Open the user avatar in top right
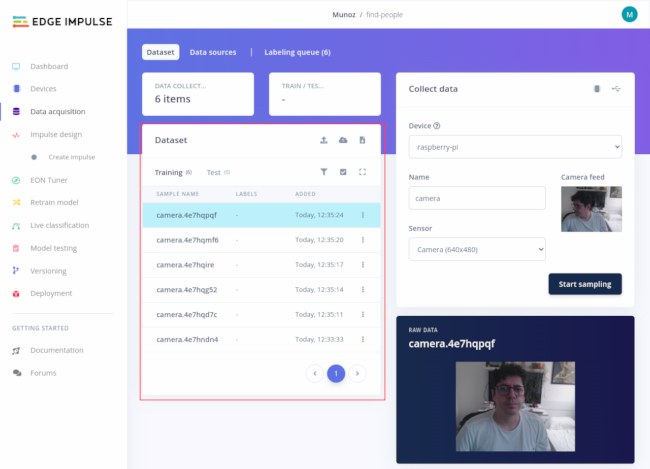This screenshot has height=469, width=650. point(629,14)
